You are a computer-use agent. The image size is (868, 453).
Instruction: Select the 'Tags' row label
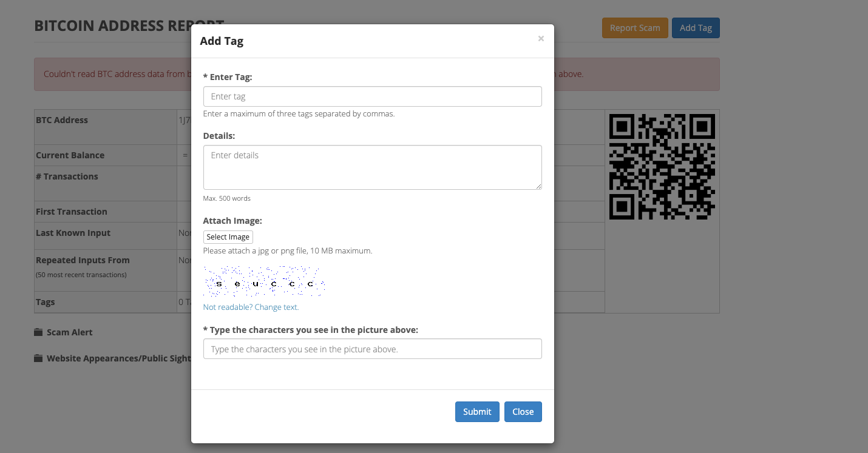click(x=46, y=302)
